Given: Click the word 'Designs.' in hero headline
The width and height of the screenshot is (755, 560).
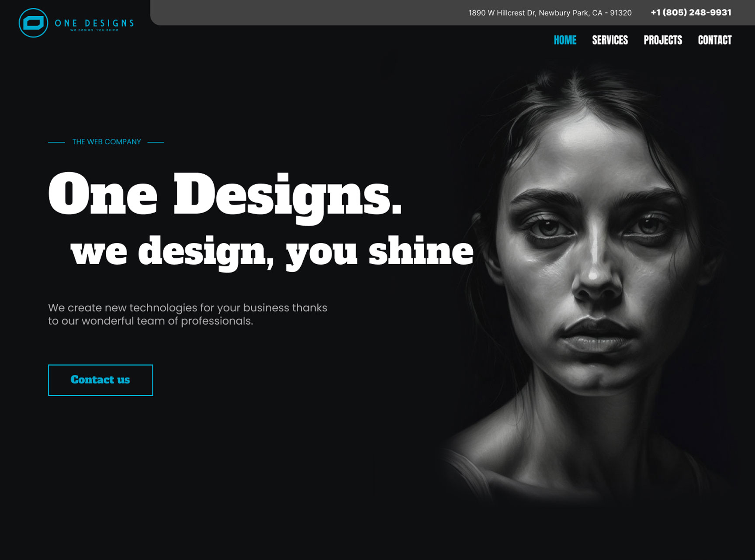Looking at the screenshot, I should [287, 197].
